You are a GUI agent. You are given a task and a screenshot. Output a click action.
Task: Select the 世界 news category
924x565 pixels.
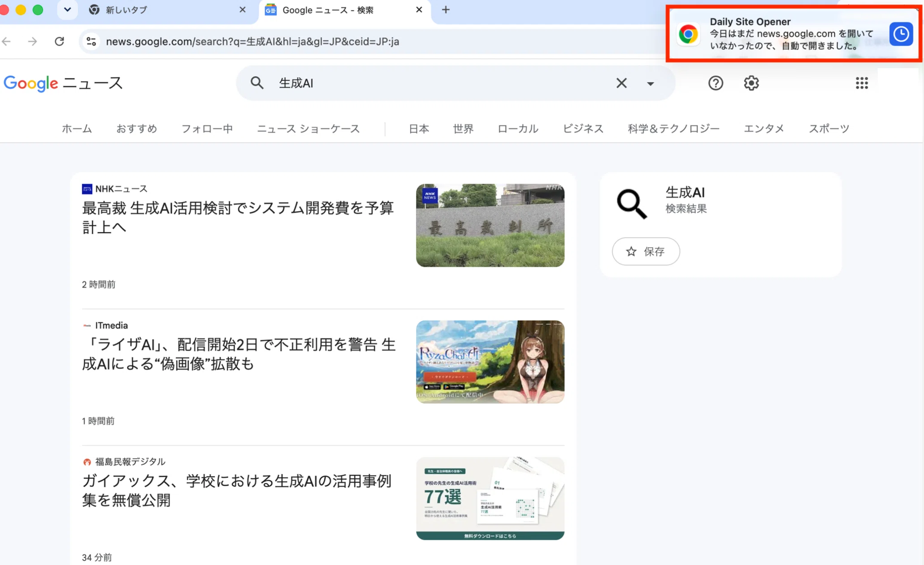click(x=463, y=129)
